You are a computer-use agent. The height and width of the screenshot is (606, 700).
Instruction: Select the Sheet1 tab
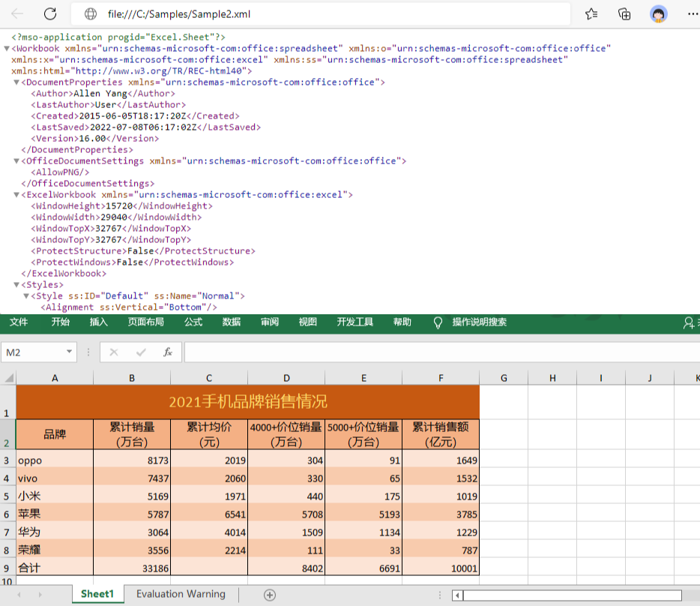[x=97, y=594]
